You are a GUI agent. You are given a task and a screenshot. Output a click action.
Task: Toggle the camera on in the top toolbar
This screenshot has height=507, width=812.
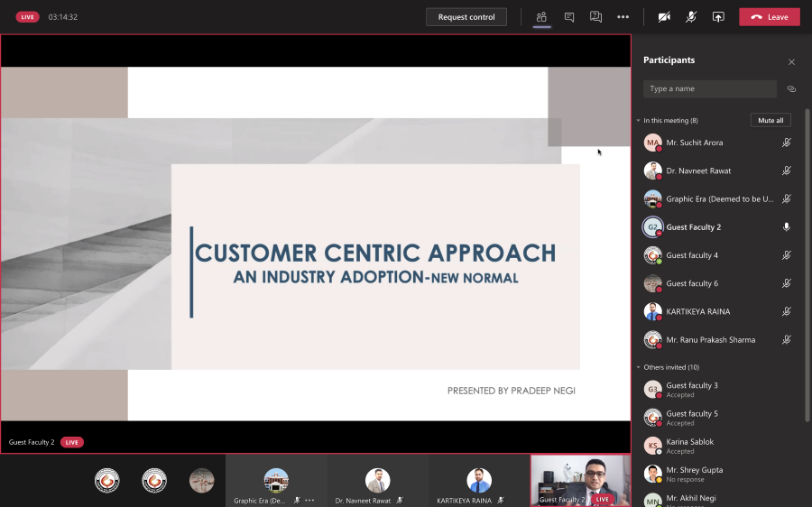(x=664, y=17)
